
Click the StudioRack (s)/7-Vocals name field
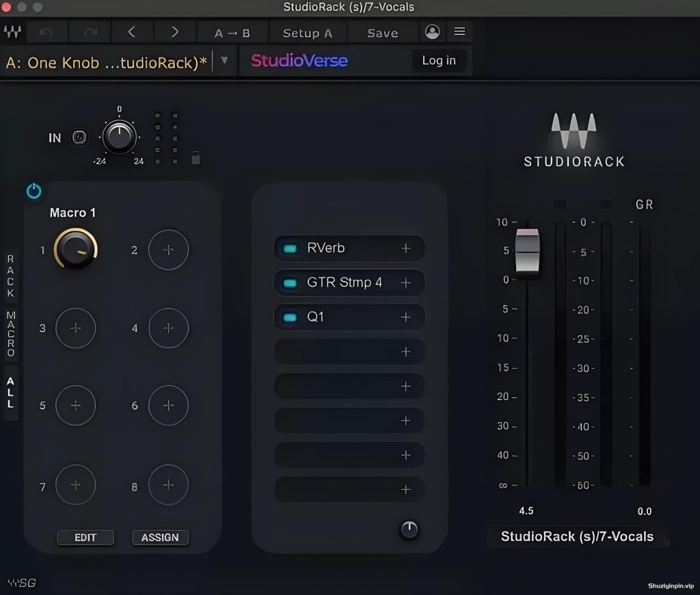click(x=577, y=536)
